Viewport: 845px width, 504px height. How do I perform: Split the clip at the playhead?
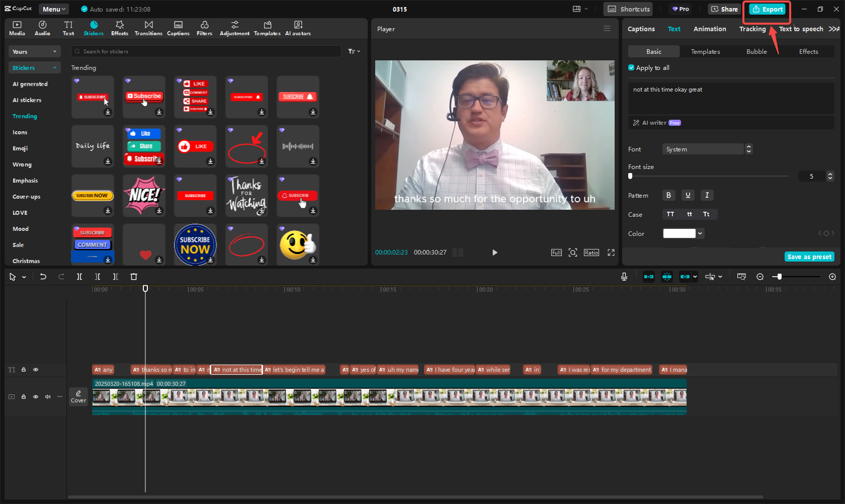79,276
